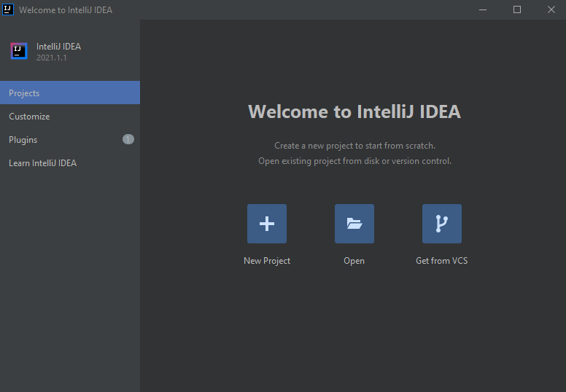Click the IntelliJ IDEA logo in sidebar
The height and width of the screenshot is (392, 566).
(19, 51)
